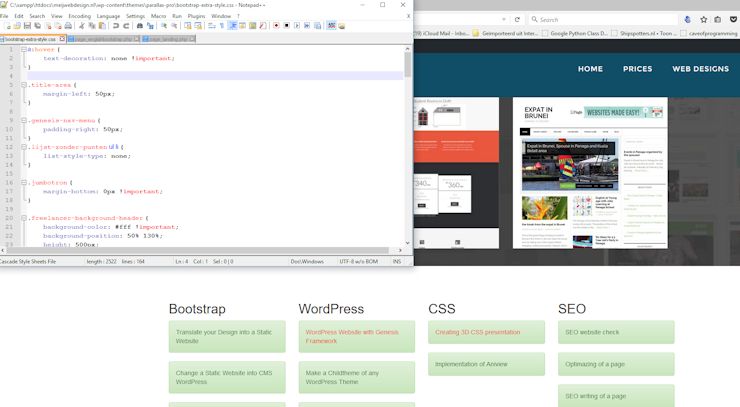Open the Google Python Class bookmark
The height and width of the screenshot is (407, 740).
click(575, 34)
